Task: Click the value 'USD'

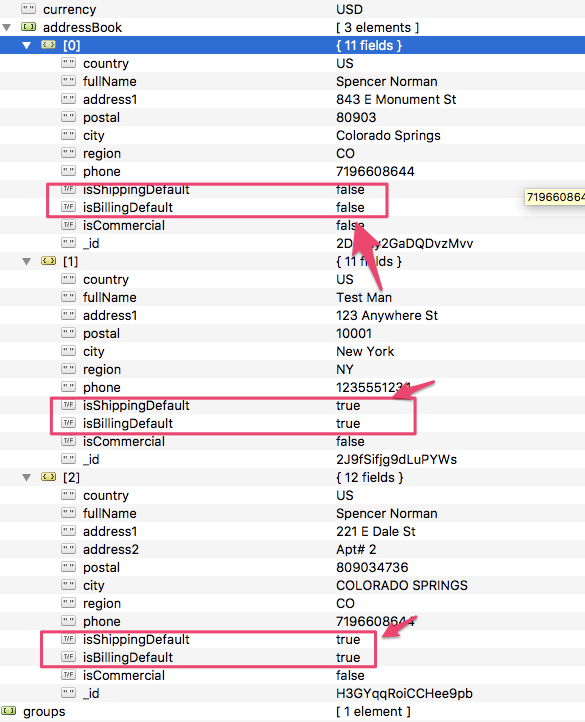Action: coord(349,9)
